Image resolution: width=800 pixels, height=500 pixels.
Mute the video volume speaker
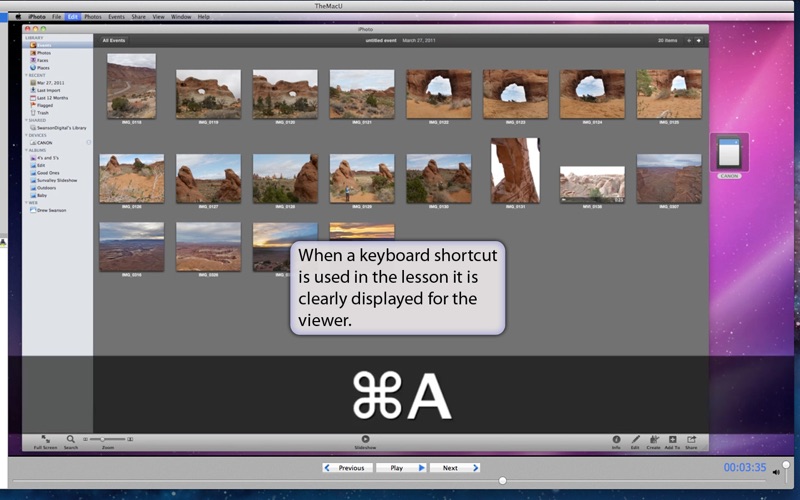pos(776,472)
